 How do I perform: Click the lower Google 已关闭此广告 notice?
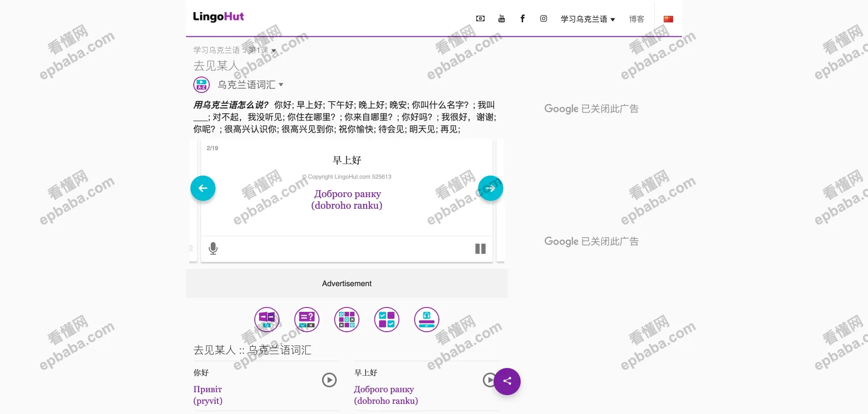click(x=591, y=241)
